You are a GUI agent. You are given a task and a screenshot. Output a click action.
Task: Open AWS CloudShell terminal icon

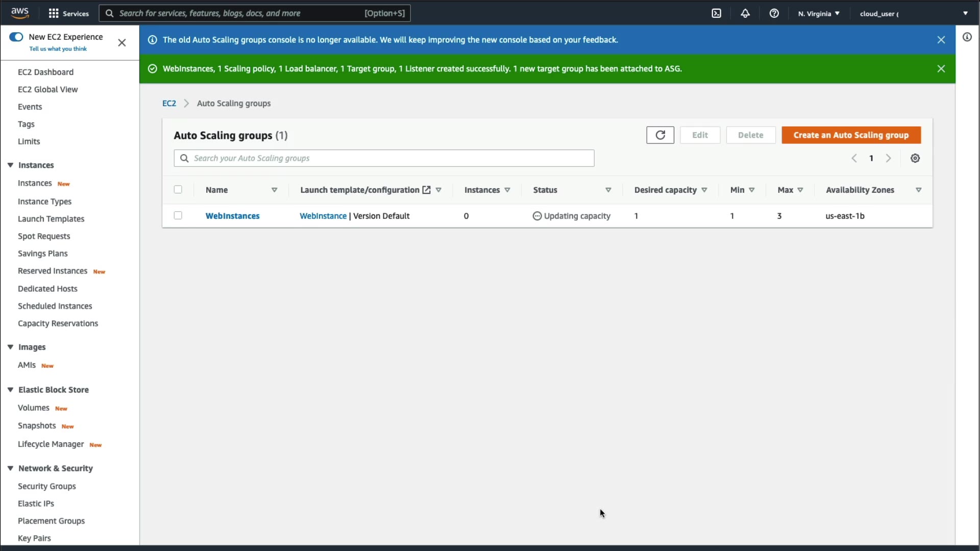[716, 13]
